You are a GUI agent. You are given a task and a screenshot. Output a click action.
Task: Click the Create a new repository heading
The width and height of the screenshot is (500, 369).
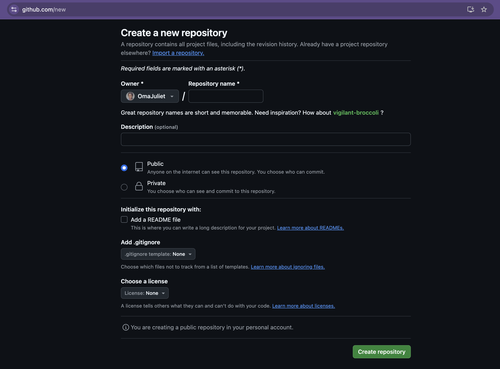coord(174,33)
